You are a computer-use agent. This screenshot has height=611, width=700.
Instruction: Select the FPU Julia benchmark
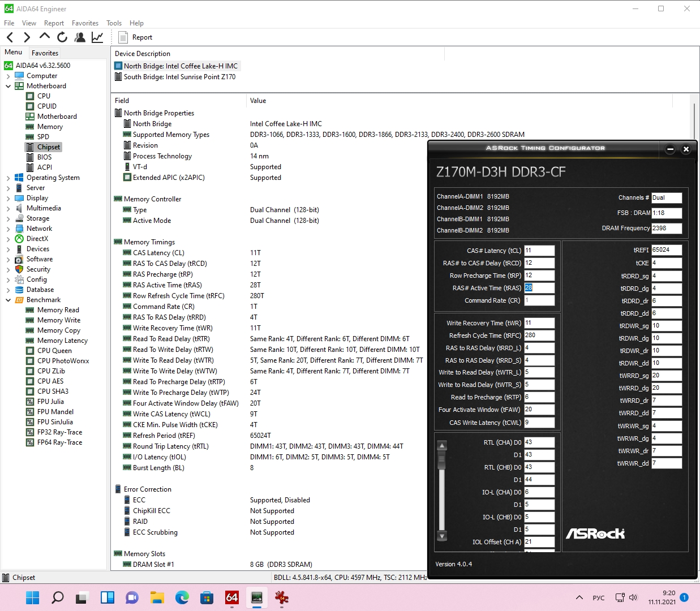[x=50, y=402]
